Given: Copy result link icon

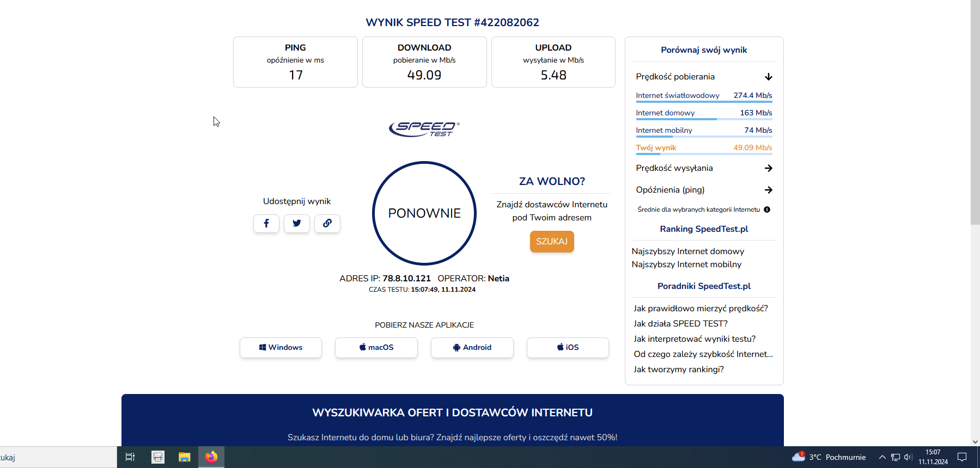Looking at the screenshot, I should pyautogui.click(x=327, y=224).
